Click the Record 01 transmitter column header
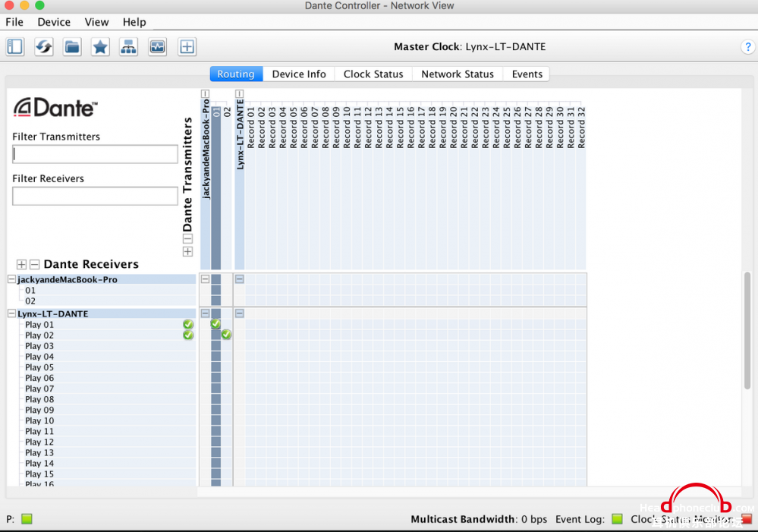The height and width of the screenshot is (532, 758). tap(250, 127)
